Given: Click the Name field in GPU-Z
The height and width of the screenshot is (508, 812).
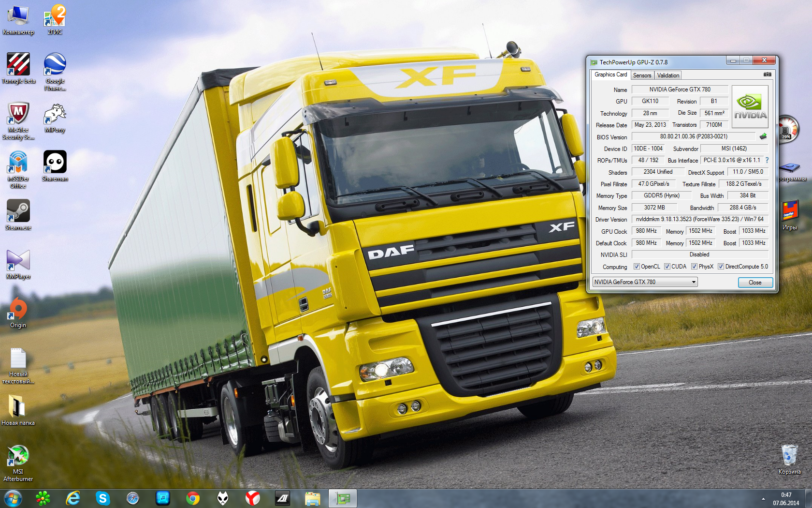Looking at the screenshot, I should pyautogui.click(x=680, y=90).
